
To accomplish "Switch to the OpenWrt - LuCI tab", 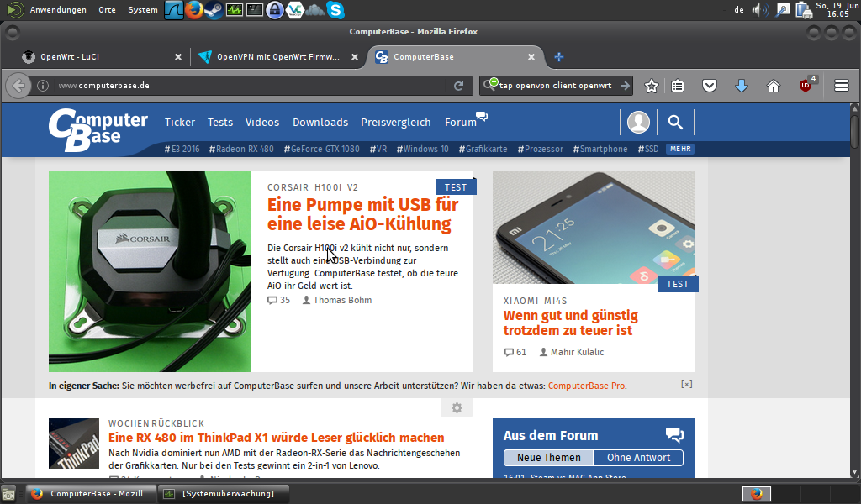I will pos(102,57).
